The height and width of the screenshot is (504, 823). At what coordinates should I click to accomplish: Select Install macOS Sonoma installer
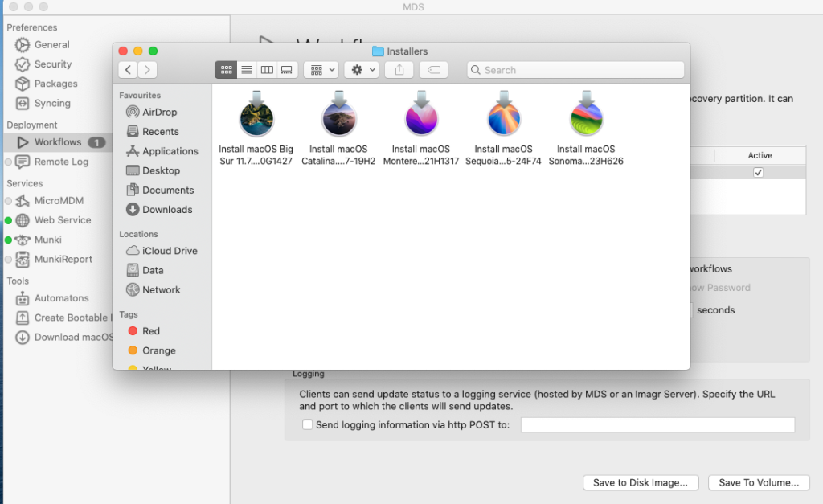tap(586, 129)
